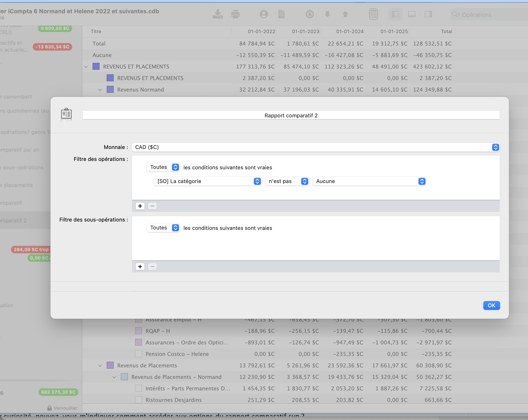Open Toutes dropdown in Filtre des opérations

(163, 167)
